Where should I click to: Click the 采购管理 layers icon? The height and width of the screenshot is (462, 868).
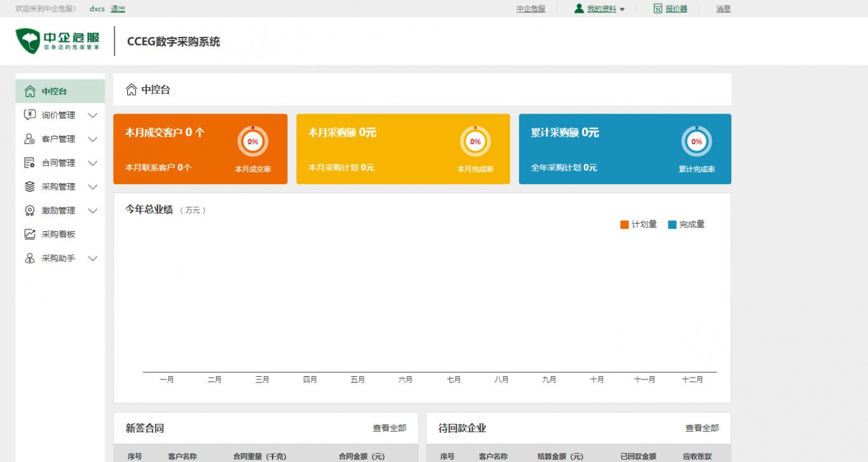pyautogui.click(x=30, y=187)
